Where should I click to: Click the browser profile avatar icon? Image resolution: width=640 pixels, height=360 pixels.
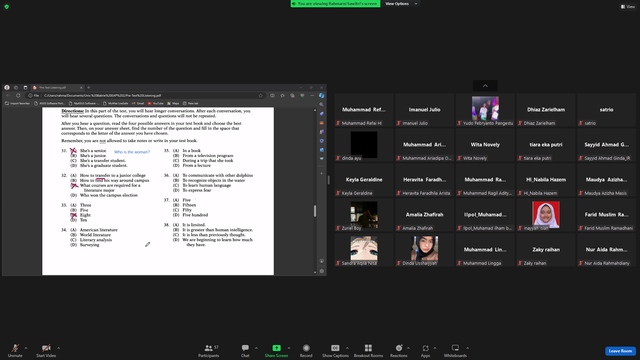[x=7, y=87]
